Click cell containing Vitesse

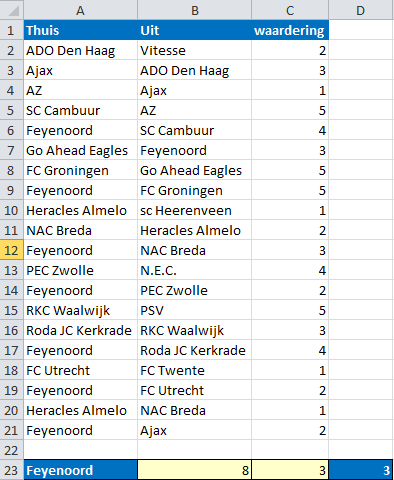point(194,50)
